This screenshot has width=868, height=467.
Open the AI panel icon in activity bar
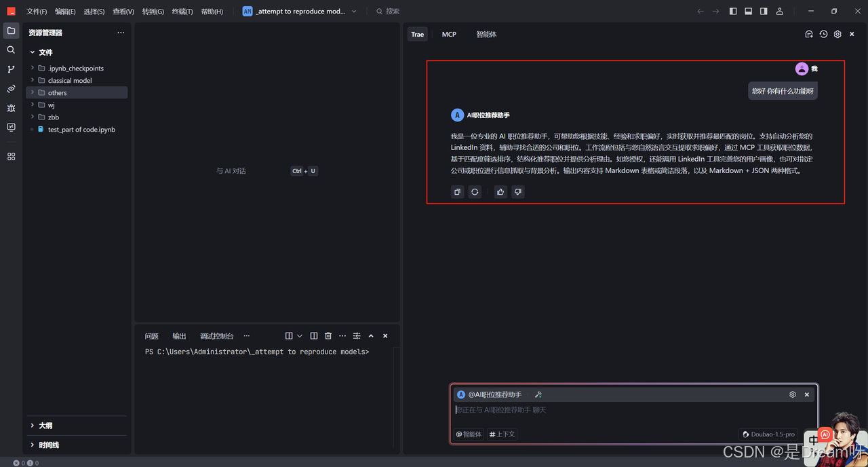point(11,127)
